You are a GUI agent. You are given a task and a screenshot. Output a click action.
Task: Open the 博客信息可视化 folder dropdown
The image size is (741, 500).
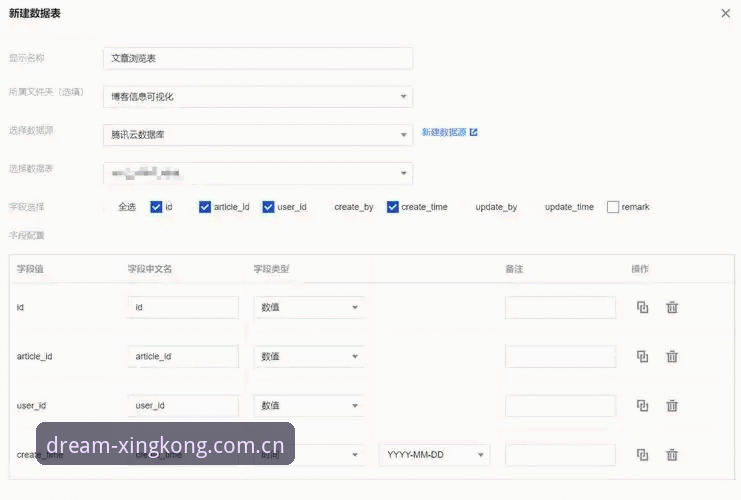pos(258,96)
